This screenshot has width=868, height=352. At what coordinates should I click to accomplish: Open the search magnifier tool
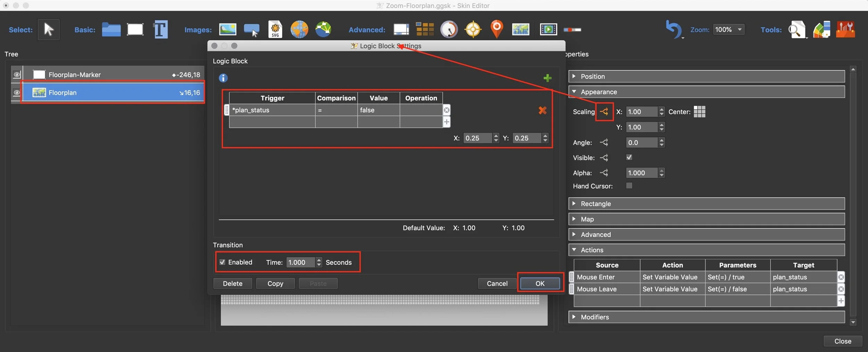(x=797, y=30)
